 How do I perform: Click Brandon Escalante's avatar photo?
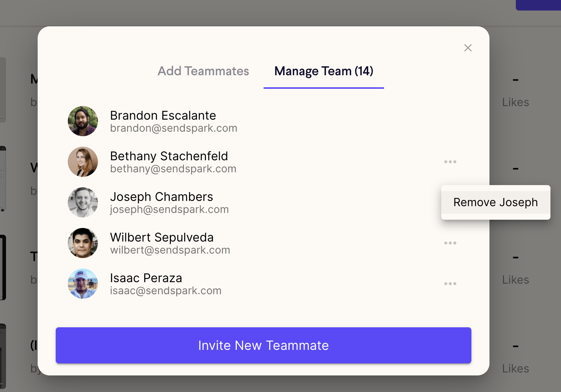coord(83,121)
